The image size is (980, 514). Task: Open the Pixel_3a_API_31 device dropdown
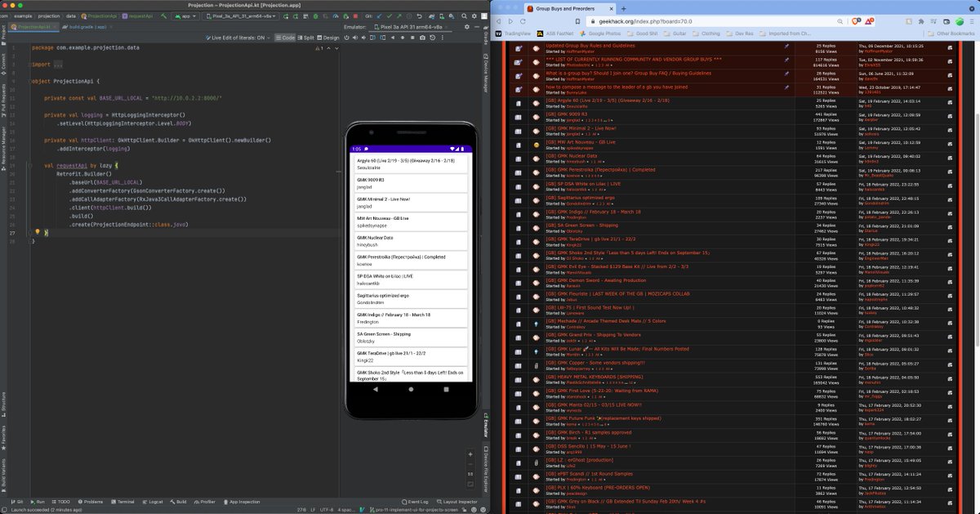tap(239, 16)
